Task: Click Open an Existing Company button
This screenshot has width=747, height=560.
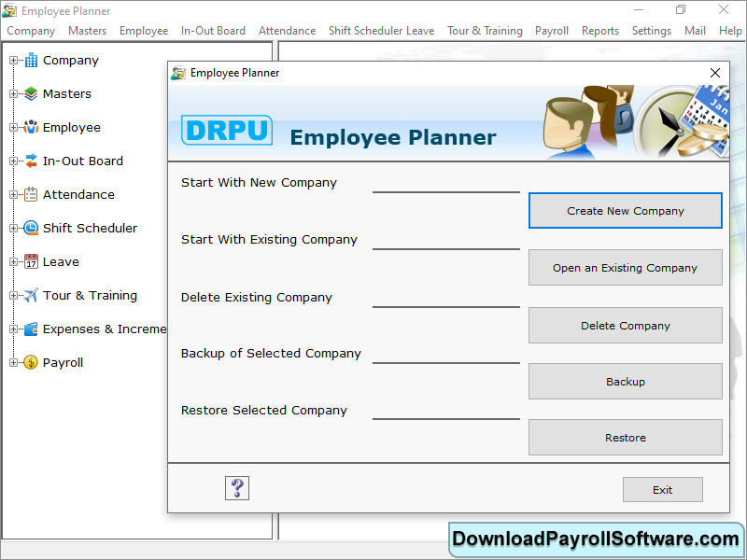Action: (626, 268)
